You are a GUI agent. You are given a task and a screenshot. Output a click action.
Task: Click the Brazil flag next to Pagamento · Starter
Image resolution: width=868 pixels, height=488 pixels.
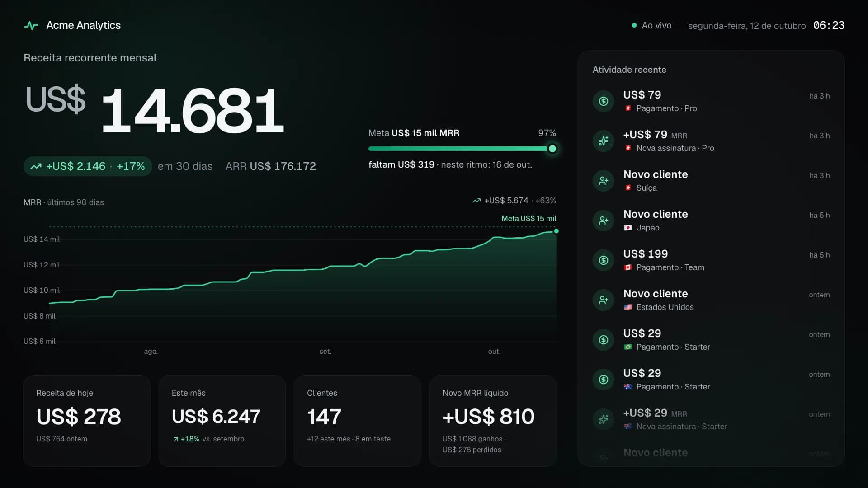tap(628, 347)
